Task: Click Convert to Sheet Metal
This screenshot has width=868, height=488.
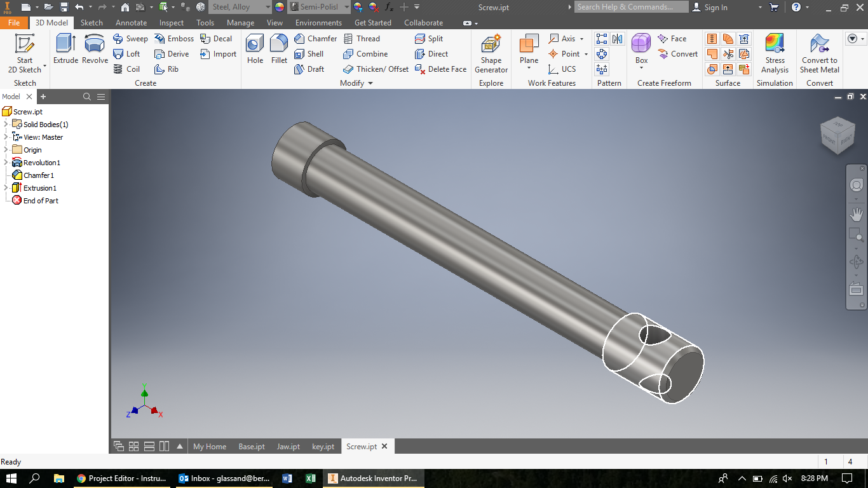Action: [820, 54]
